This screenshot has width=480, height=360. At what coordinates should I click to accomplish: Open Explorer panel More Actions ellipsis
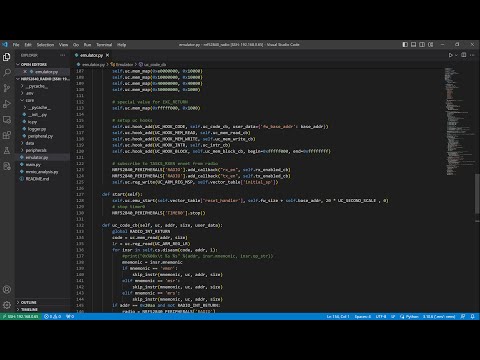pyautogui.click(x=63, y=55)
